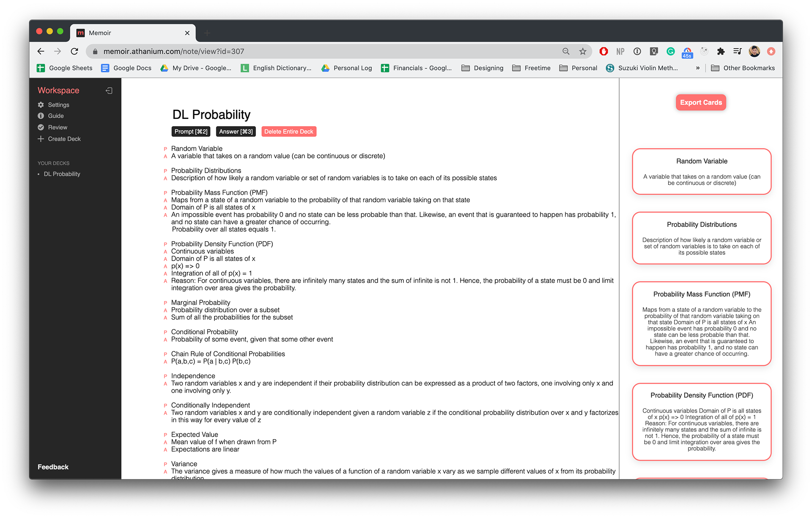Click the Delete Entire Deck button
The width and height of the screenshot is (812, 518).
pyautogui.click(x=289, y=132)
